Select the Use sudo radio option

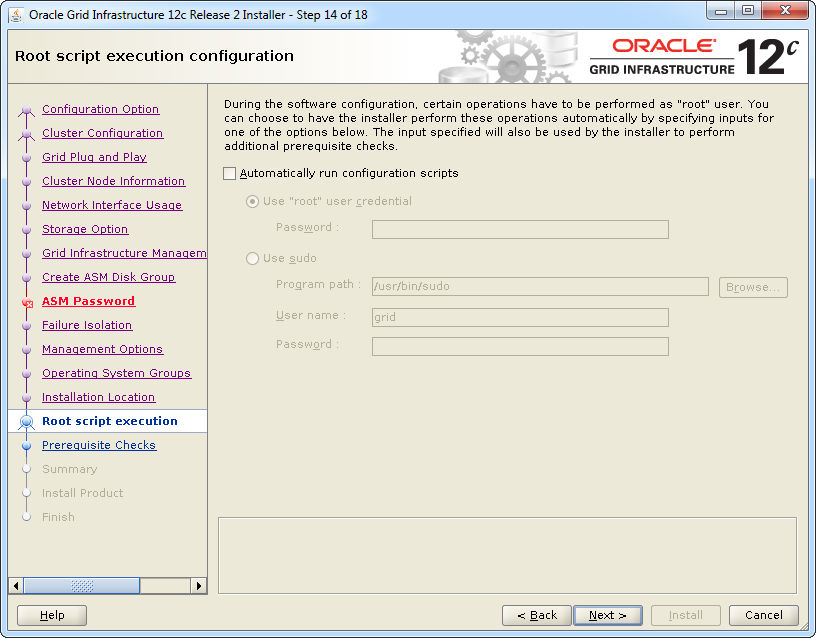(x=252, y=259)
